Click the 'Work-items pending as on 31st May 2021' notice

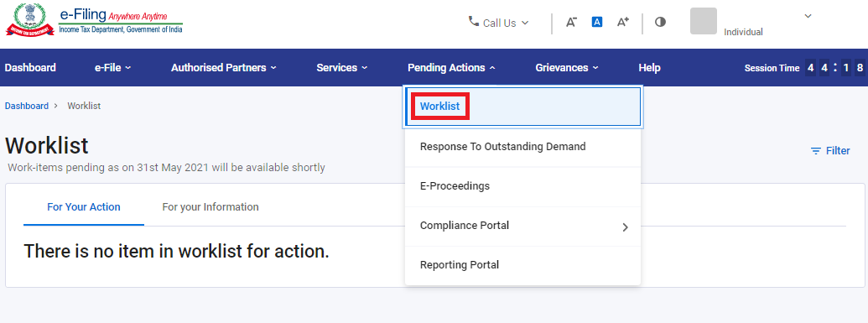[167, 167]
